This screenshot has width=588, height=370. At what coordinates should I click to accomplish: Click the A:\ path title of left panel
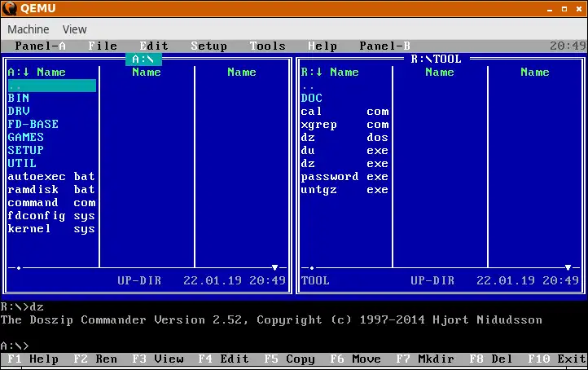(x=143, y=59)
